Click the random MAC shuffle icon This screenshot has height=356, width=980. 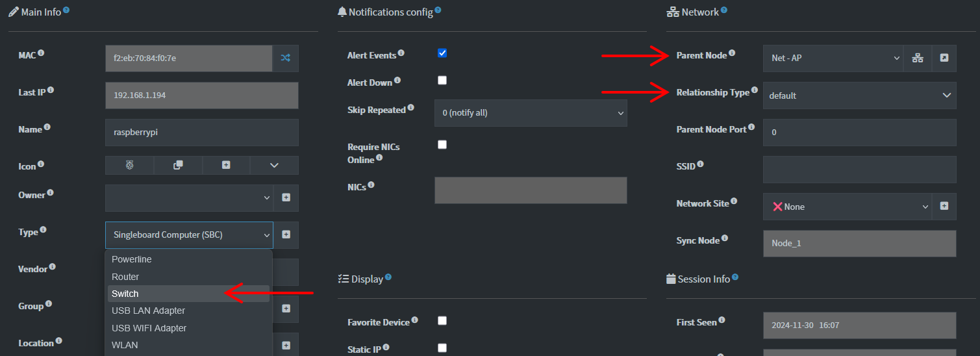(x=286, y=58)
